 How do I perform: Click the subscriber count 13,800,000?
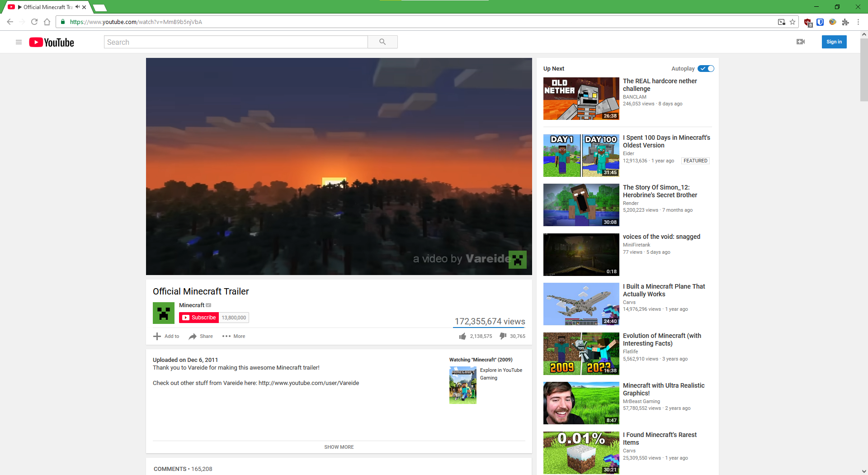coord(234,318)
